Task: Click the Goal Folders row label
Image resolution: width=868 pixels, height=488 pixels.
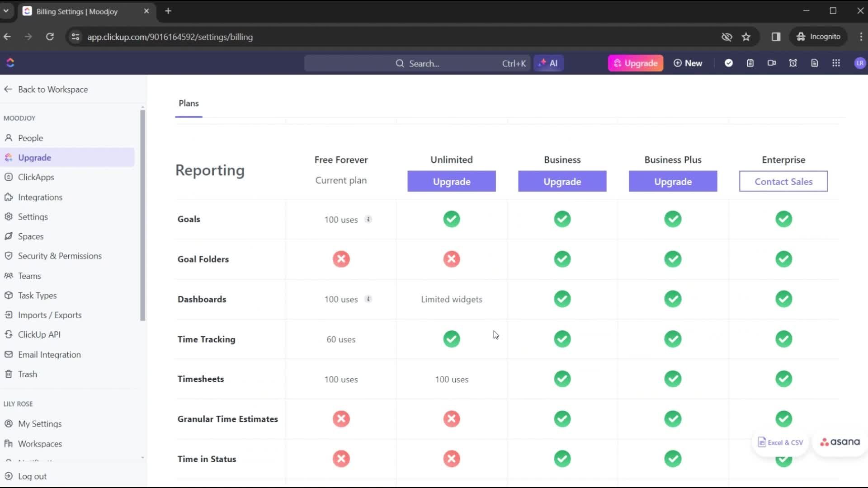Action: (203, 259)
